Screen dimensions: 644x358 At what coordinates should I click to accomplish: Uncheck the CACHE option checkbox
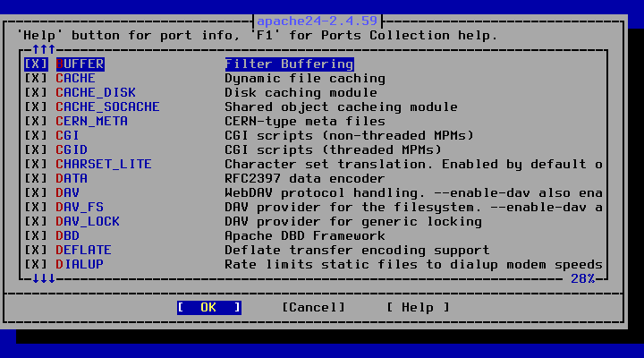(x=36, y=79)
